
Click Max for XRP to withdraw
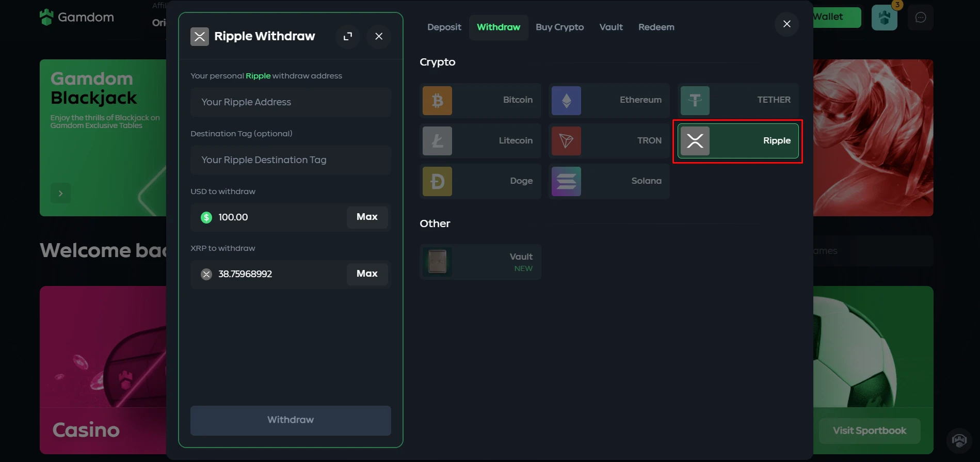tap(367, 274)
